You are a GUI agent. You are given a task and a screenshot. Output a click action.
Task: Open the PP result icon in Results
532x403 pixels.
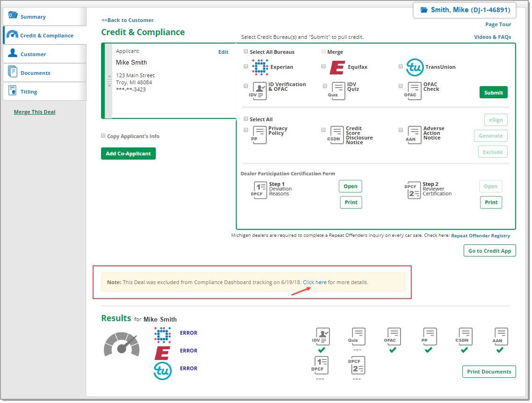pos(429,337)
